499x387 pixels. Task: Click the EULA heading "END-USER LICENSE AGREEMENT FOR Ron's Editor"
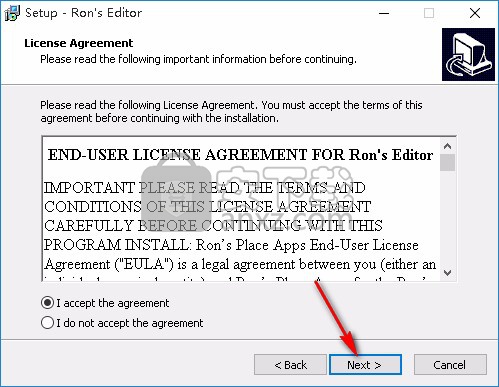[240, 155]
